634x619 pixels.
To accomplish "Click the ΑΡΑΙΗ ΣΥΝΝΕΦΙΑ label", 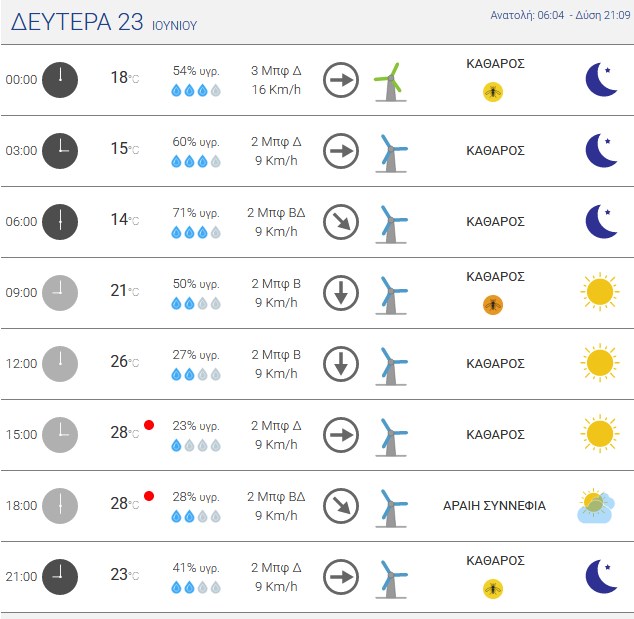I will (x=495, y=505).
